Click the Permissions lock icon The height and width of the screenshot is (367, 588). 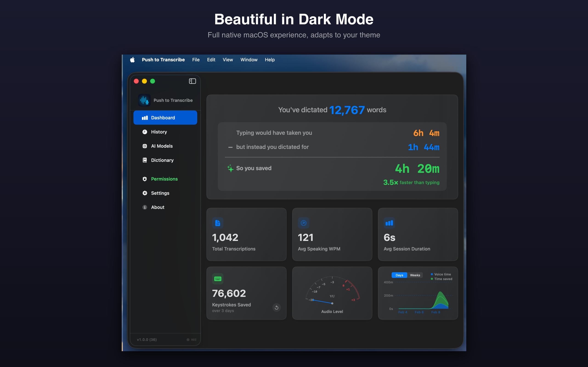145,179
